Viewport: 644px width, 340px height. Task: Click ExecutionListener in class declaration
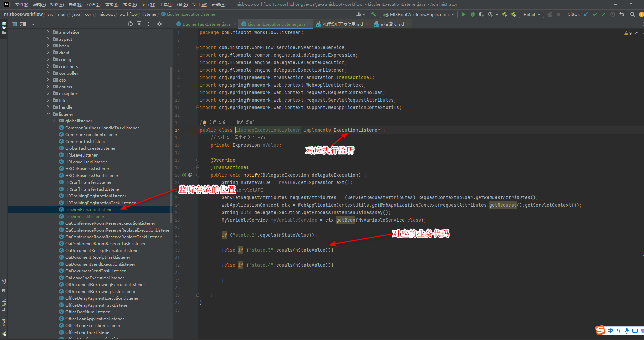click(356, 130)
